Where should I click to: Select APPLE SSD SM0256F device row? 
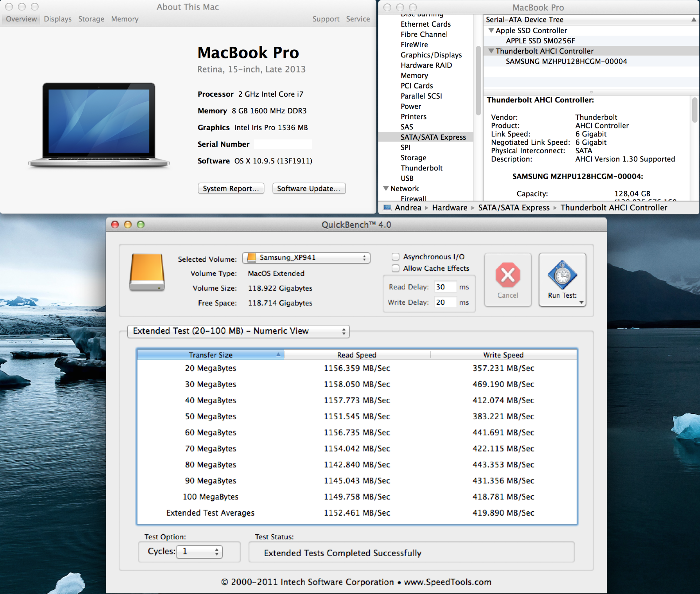click(x=591, y=41)
